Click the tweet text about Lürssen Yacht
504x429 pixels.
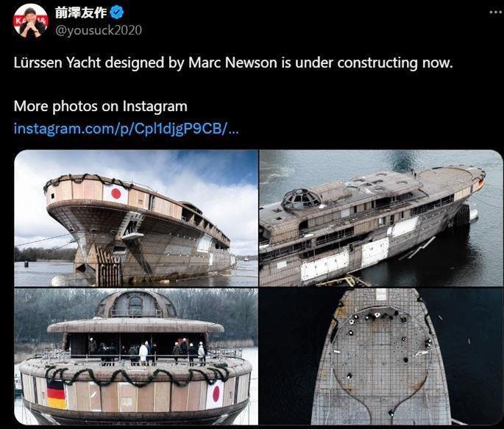[233, 63]
